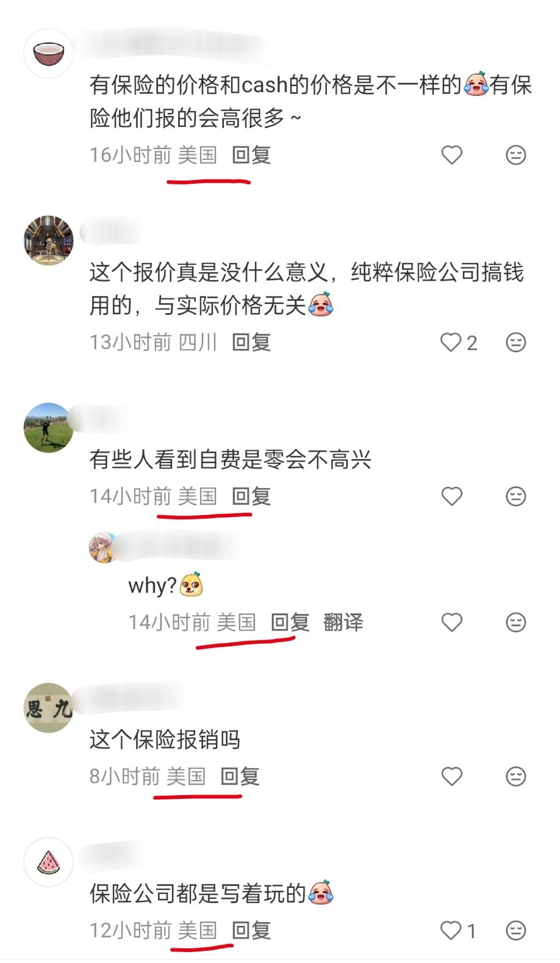Reply to the 'why?' comment

(x=290, y=622)
